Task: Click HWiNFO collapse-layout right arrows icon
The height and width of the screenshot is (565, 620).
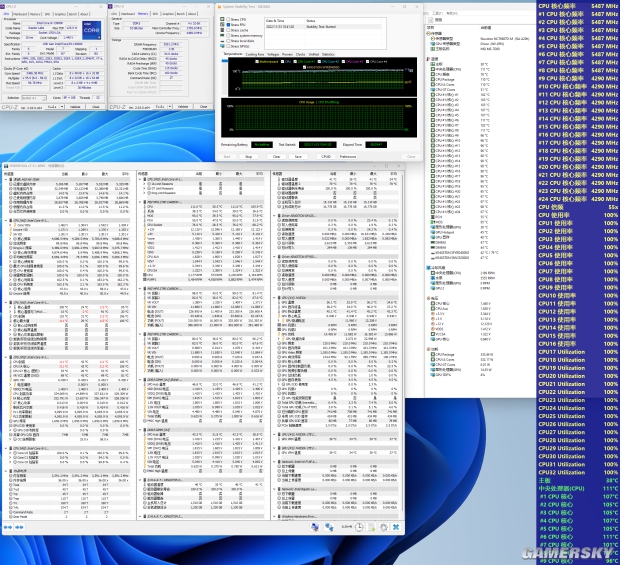Action: point(19,527)
